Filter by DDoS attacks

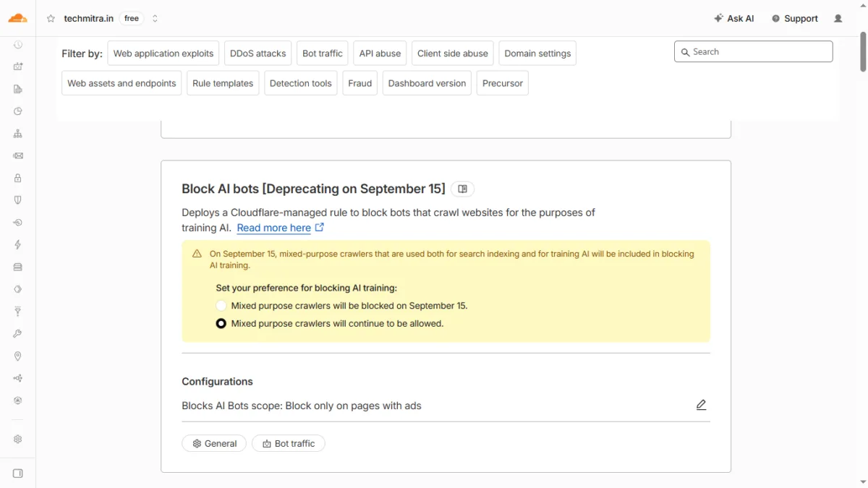258,53
